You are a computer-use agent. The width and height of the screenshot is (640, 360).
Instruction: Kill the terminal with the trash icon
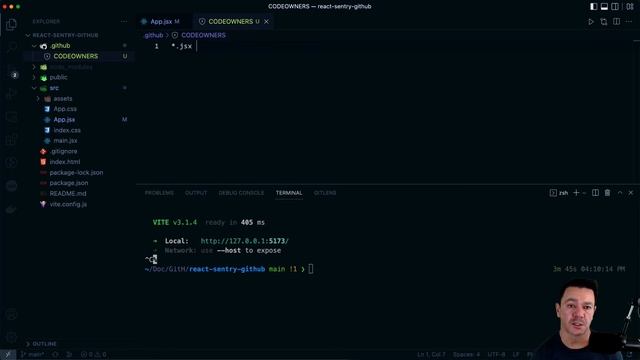(x=607, y=193)
